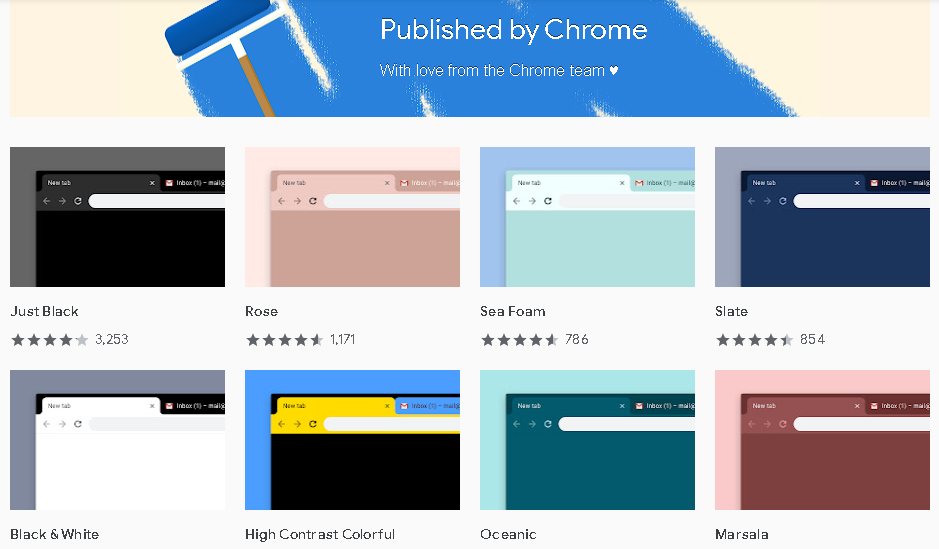The height and width of the screenshot is (549, 939).
Task: Select the Marsala theme thumbnail
Action: point(822,440)
